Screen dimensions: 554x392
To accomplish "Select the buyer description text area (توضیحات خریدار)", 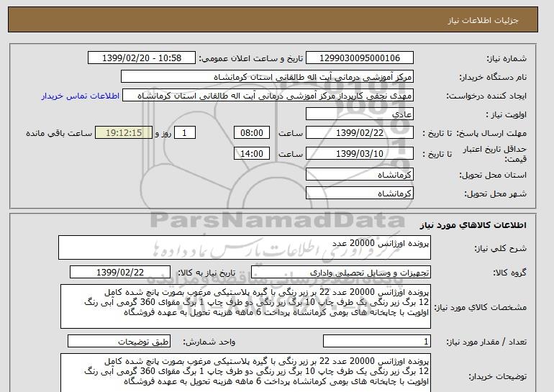I will coord(245,373).
